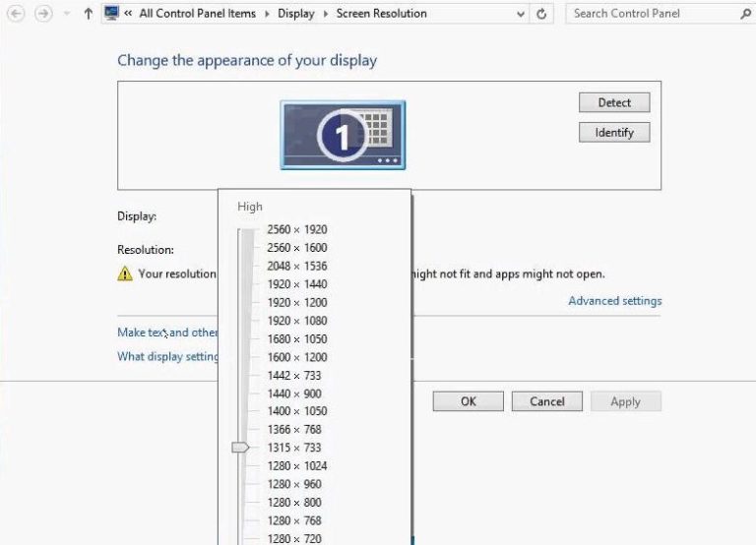
Task: Click the Back navigation arrow
Action: tap(16, 14)
